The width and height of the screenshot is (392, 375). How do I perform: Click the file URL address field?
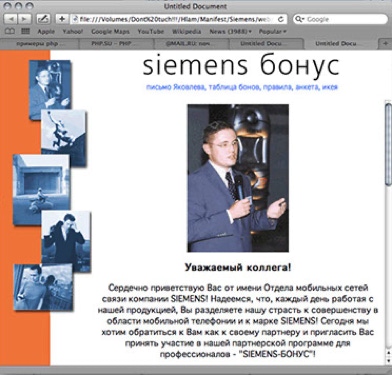[178, 19]
